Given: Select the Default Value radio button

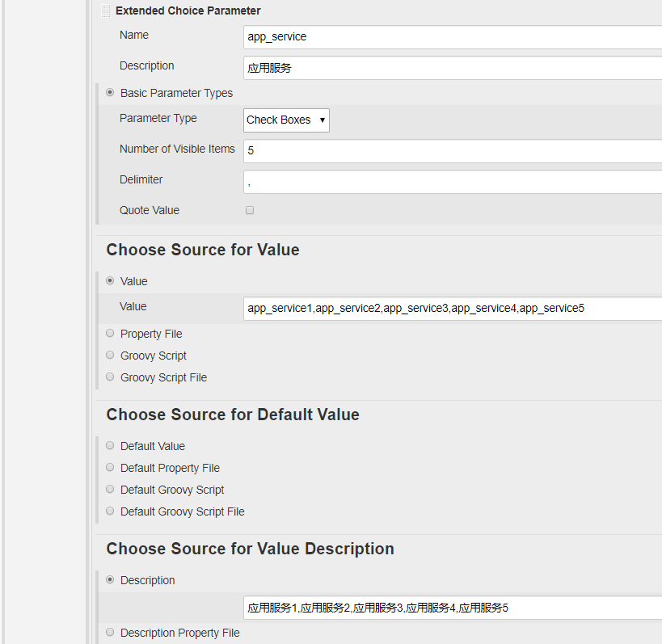Looking at the screenshot, I should pos(110,446).
